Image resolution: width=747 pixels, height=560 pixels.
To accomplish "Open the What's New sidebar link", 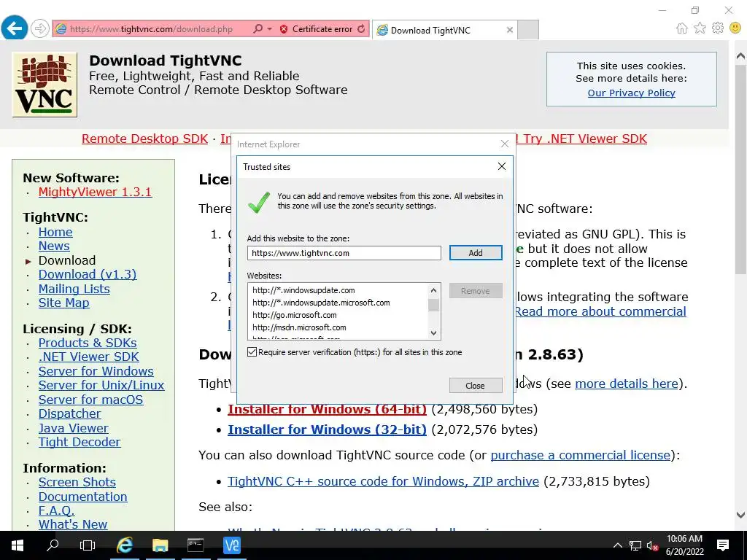I will point(72,524).
